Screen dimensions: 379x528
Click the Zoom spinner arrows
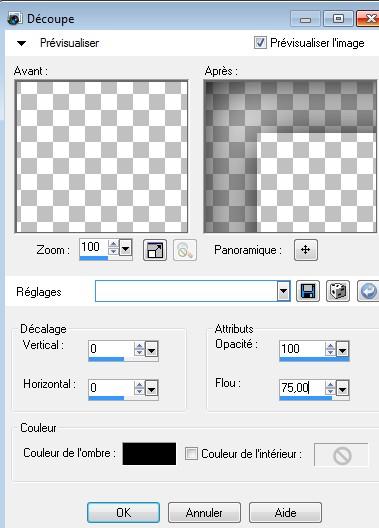click(x=113, y=248)
